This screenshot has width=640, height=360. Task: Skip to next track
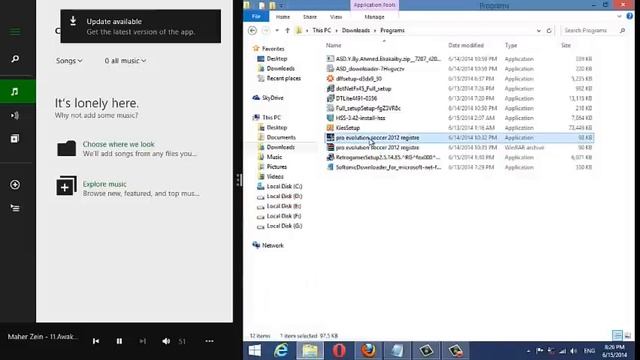tap(142, 341)
